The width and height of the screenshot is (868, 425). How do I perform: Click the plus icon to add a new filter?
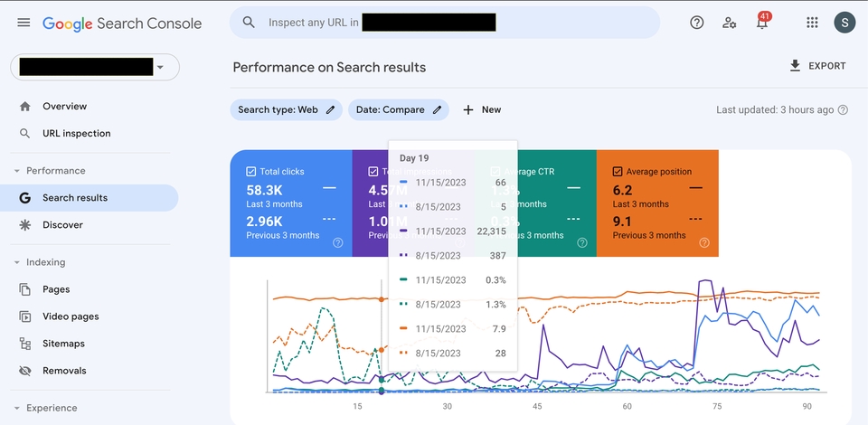[468, 109]
